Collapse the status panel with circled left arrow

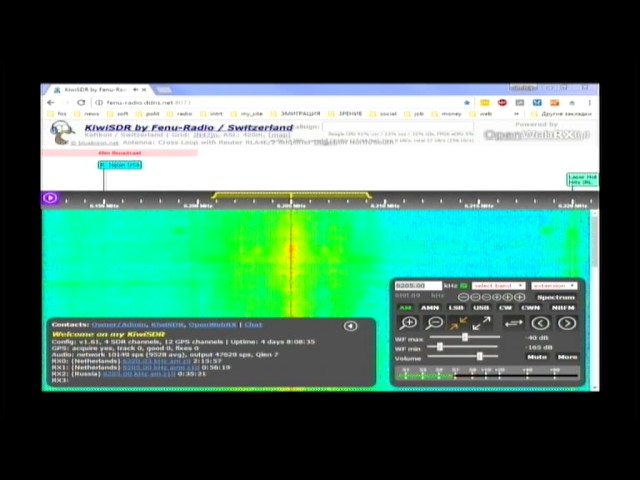pos(350,326)
